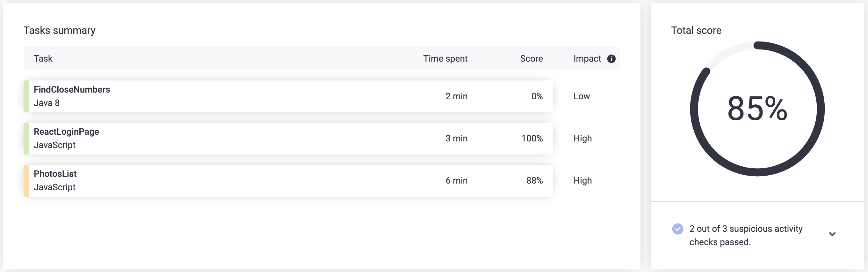Click the orange bar beside PhotosList
The image size is (868, 272).
[26, 181]
